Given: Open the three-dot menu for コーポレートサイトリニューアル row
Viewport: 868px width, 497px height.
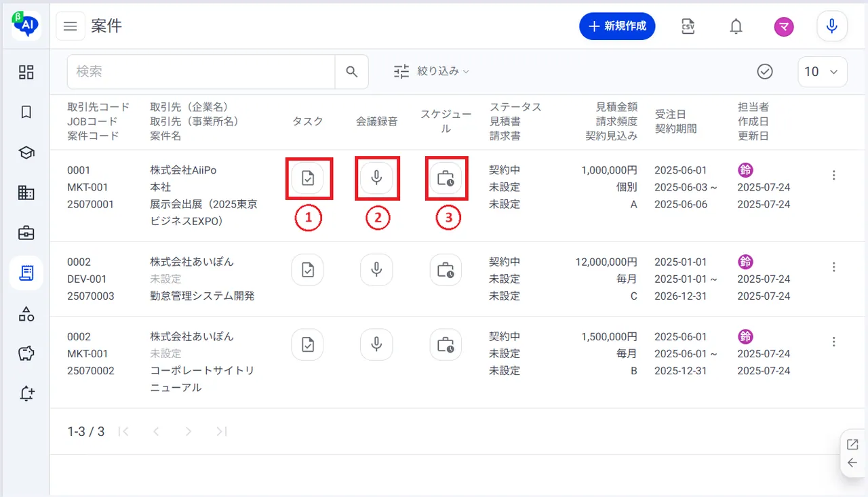Looking at the screenshot, I should 834,341.
